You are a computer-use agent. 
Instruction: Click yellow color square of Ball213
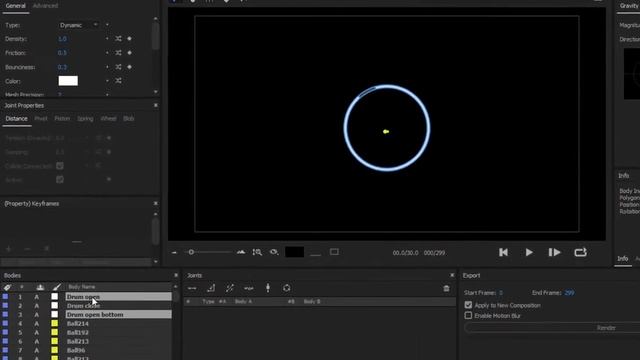tap(54, 341)
